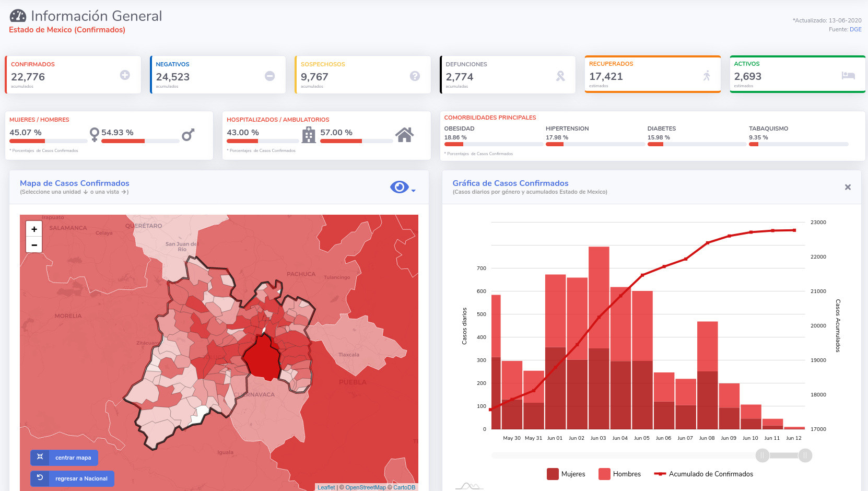
Task: Click the Diabetes 15.98 % percentage
Action: (x=659, y=137)
